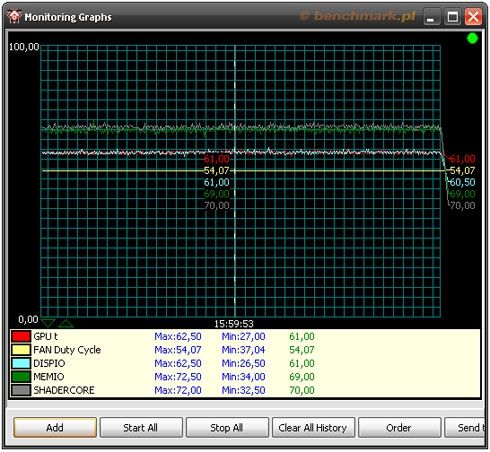Click the green MEMIO color swatch
490x452 pixels.
coord(21,377)
